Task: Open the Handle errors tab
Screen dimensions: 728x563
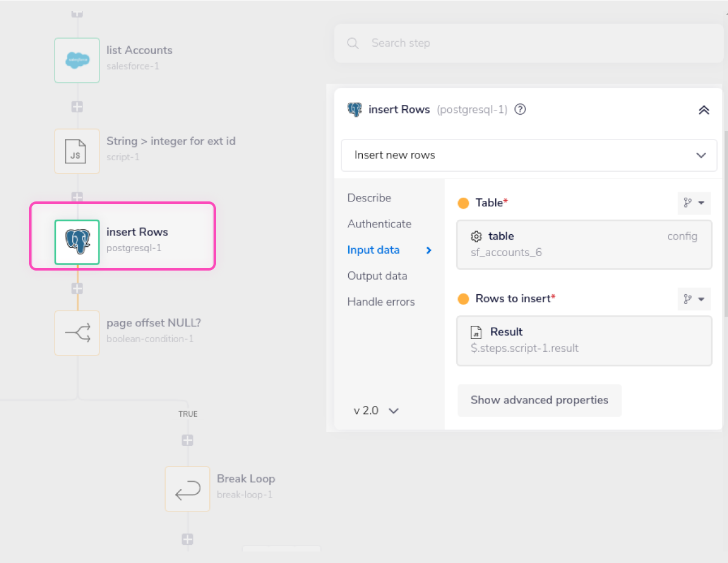Action: (x=381, y=302)
